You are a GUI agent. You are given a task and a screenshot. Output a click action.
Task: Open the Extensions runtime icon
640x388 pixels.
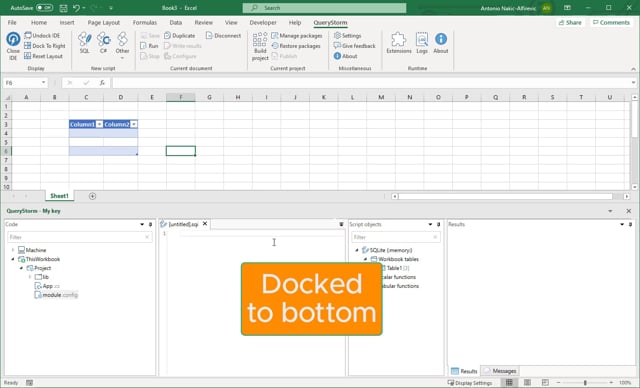(x=399, y=43)
